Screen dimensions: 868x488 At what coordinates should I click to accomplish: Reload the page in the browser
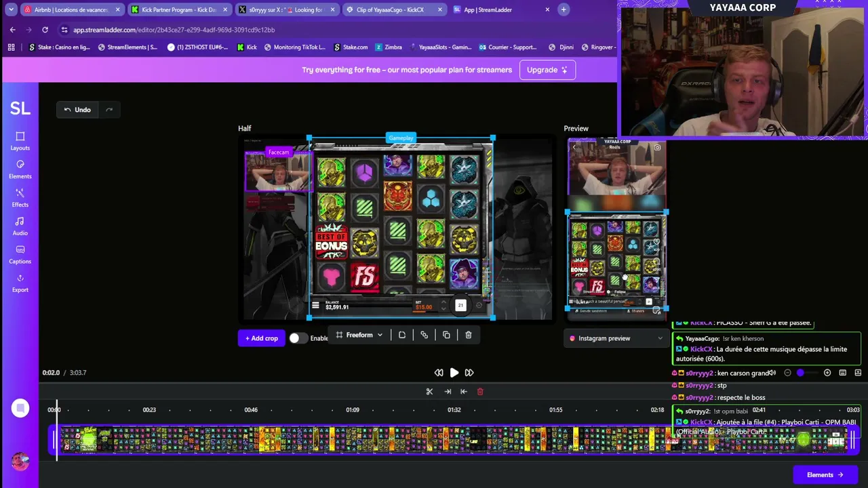coord(45,30)
